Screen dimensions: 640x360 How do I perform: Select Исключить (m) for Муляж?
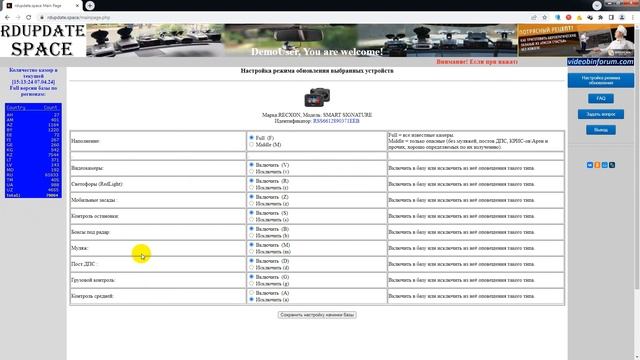[251, 251]
